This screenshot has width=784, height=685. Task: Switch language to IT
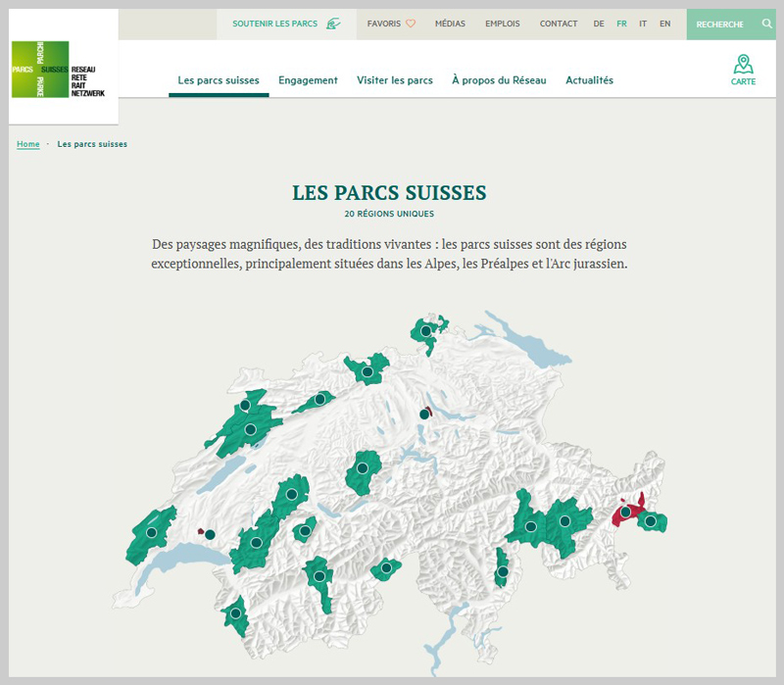pos(643,24)
